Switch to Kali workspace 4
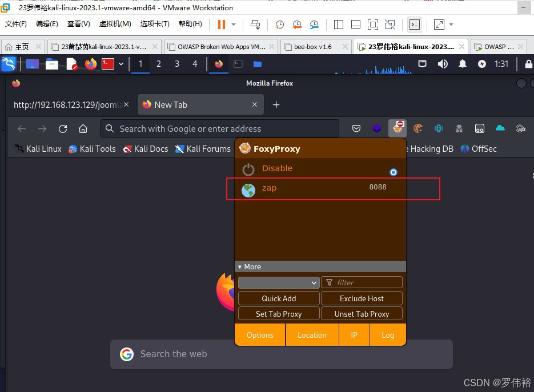Viewport: 534px width, 392px height. click(x=195, y=64)
